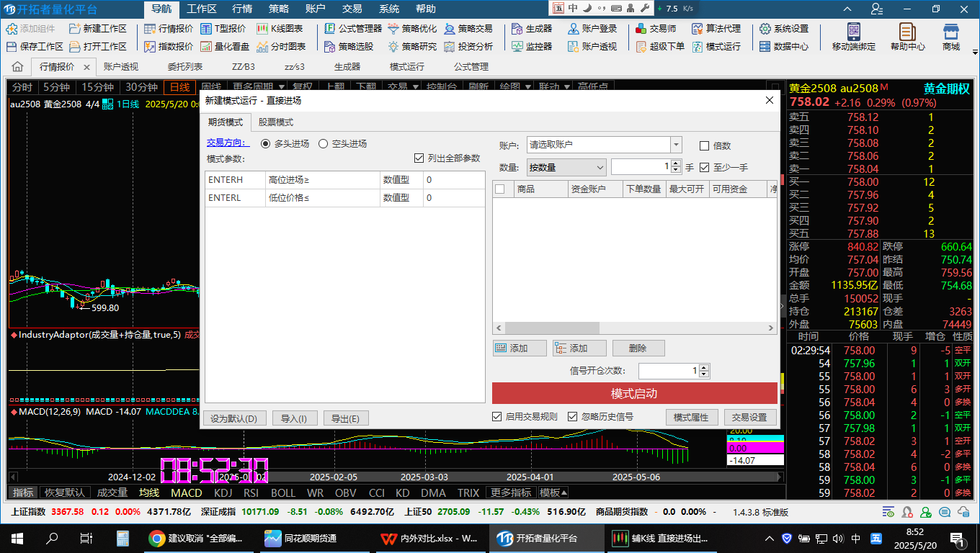Open K线图表 chart tool
This screenshot has height=553, width=980.
(280, 29)
